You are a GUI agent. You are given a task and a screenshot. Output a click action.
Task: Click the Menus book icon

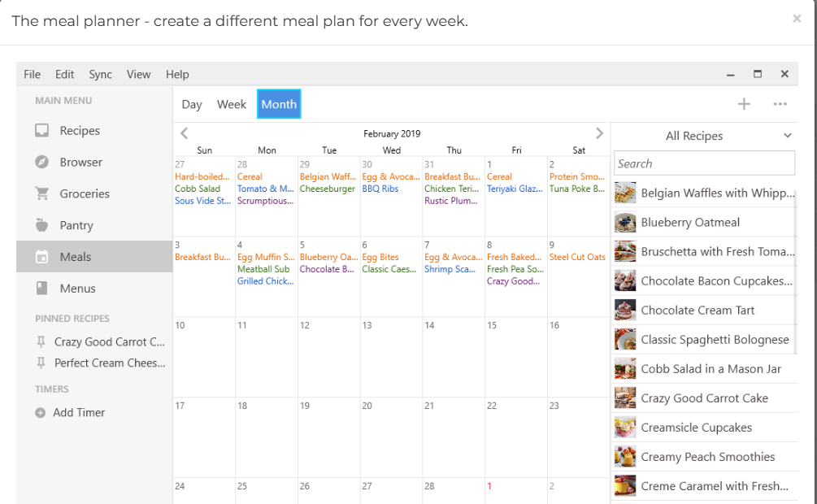click(x=41, y=289)
